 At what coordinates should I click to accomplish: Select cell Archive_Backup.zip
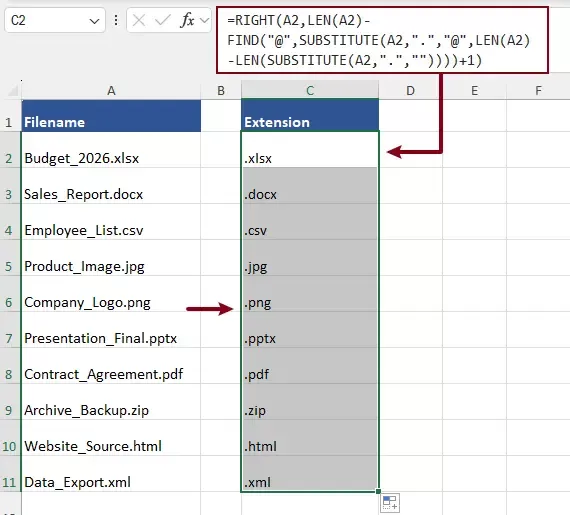[111, 402]
